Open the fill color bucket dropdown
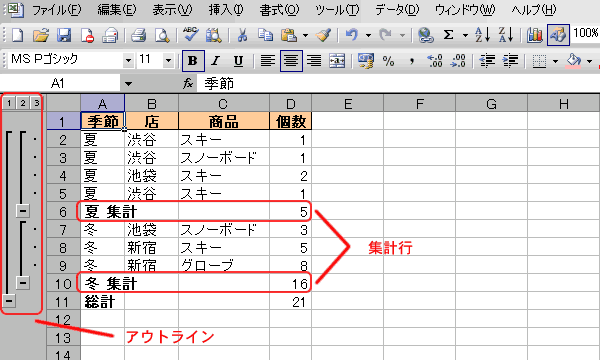Viewport: 600px width, 360px height. click(x=590, y=61)
